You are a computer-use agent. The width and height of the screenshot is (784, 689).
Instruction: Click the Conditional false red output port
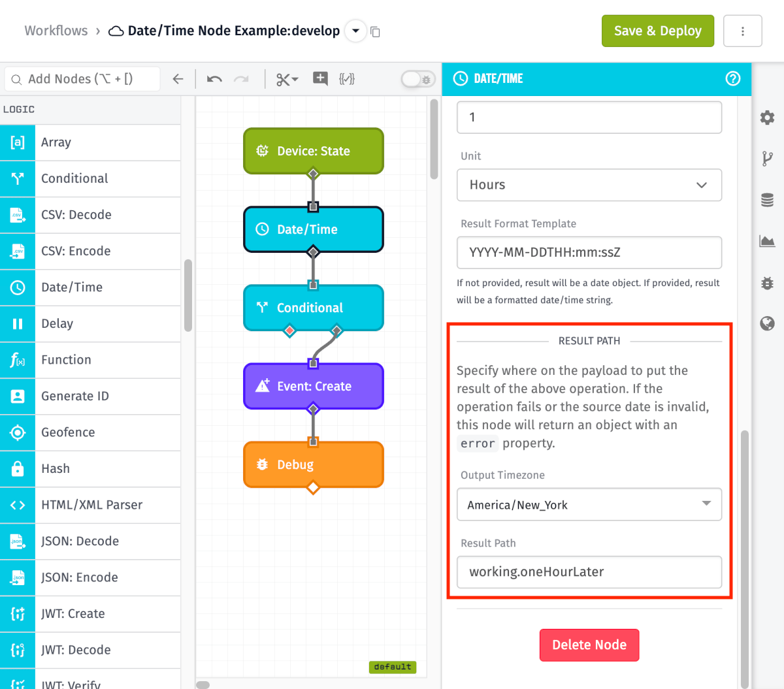click(x=289, y=330)
